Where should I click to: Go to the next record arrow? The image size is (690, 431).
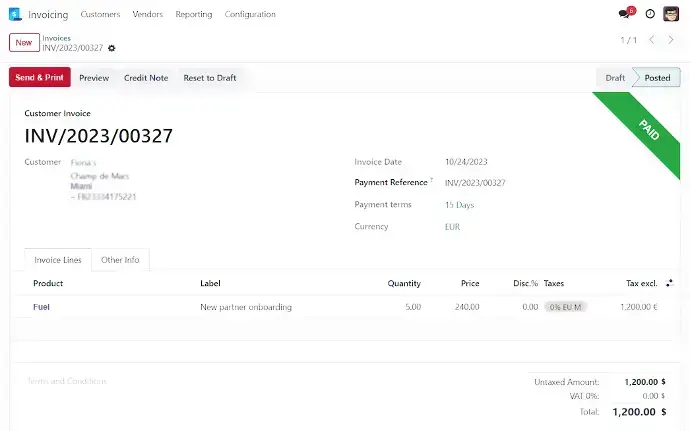coord(673,40)
